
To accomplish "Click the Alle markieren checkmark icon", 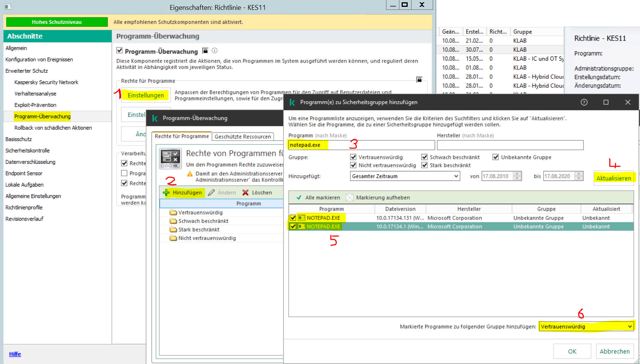I will click(299, 198).
